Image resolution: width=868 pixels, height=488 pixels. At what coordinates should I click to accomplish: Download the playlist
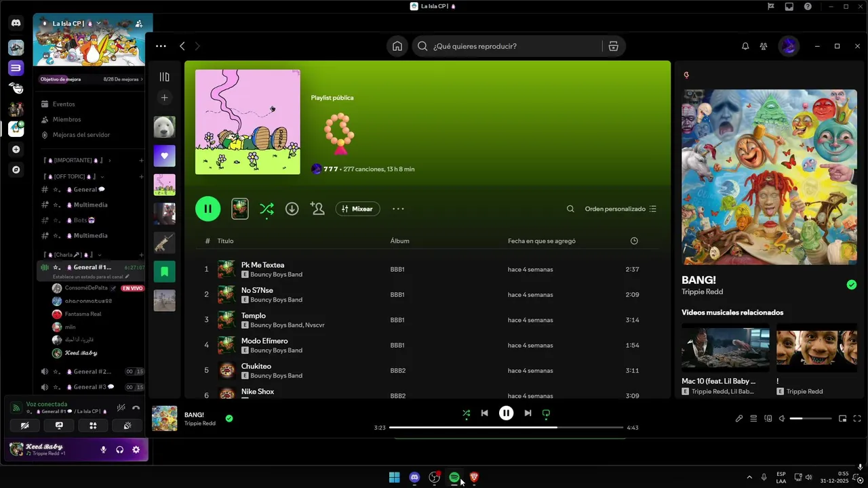point(292,209)
